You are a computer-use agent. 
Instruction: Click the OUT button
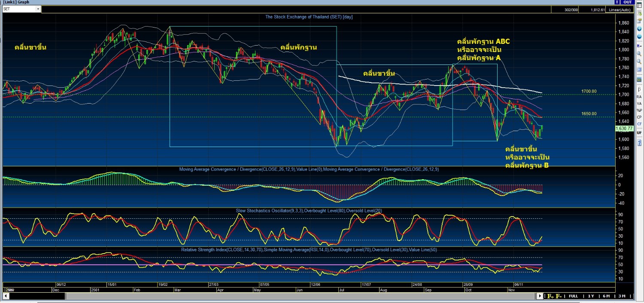pos(627,2)
